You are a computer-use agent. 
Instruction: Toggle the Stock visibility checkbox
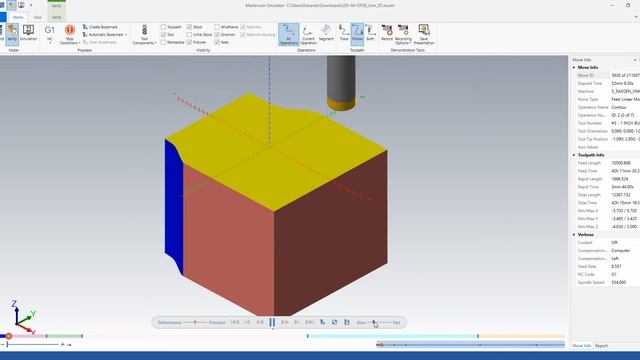pos(189,27)
